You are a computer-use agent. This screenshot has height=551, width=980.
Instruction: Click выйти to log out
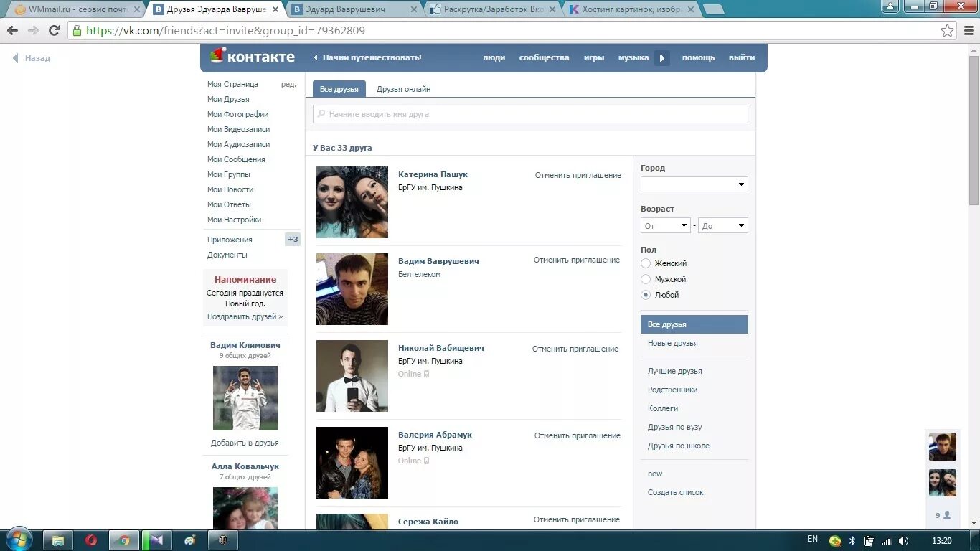pyautogui.click(x=742, y=57)
